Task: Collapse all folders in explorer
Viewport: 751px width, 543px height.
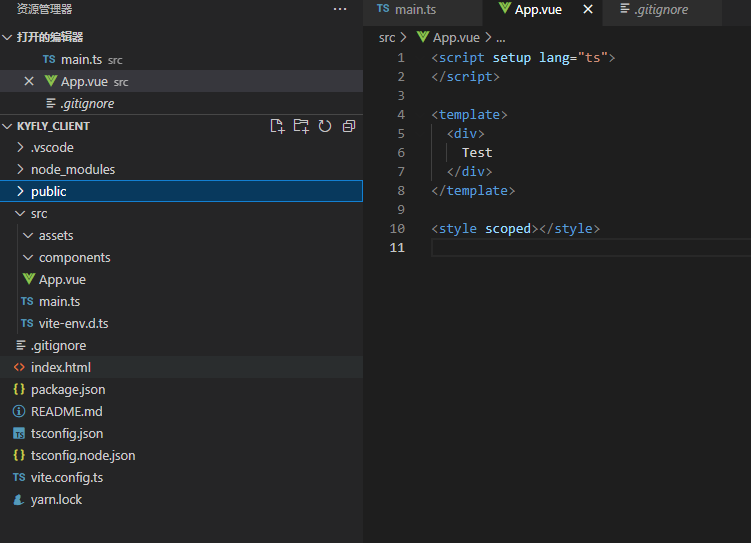Action: [x=349, y=126]
